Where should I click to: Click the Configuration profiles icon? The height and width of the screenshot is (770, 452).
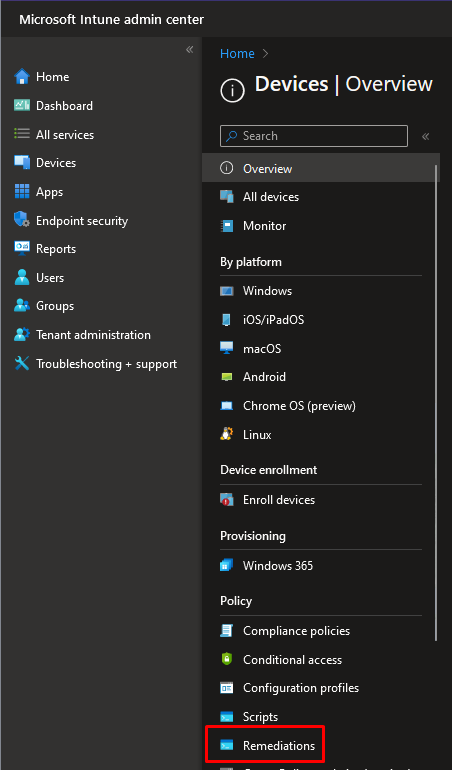pyautogui.click(x=226, y=688)
